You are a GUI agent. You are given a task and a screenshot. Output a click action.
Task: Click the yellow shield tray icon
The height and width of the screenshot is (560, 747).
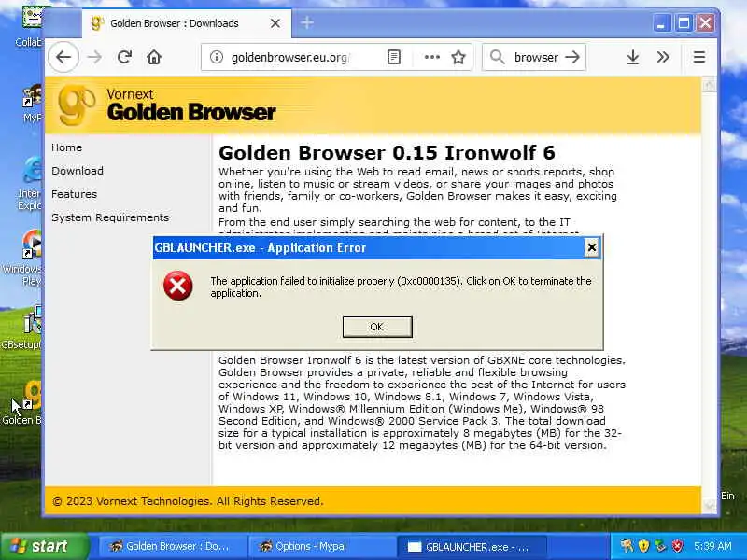[644, 546]
